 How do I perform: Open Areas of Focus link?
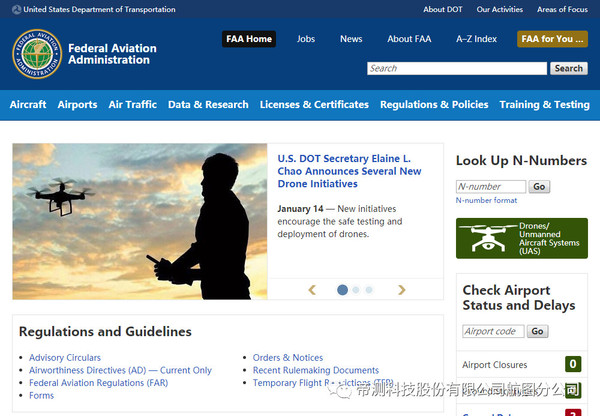562,9
